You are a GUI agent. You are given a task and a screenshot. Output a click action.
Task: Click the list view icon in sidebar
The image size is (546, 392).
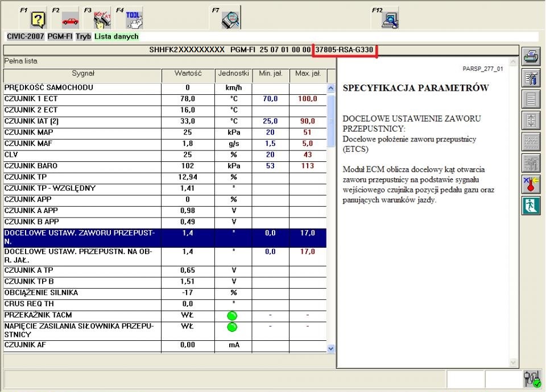(531, 99)
